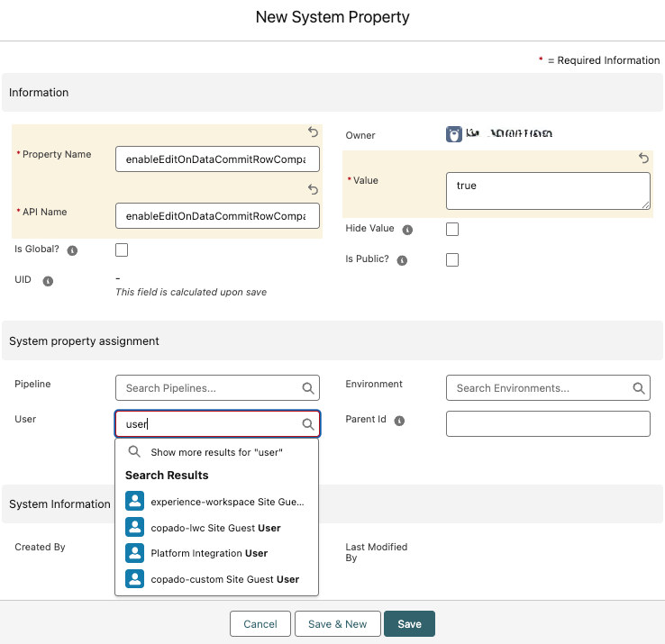Show info tooltip for Is Global?
The width and height of the screenshot is (665, 644).
[72, 250]
